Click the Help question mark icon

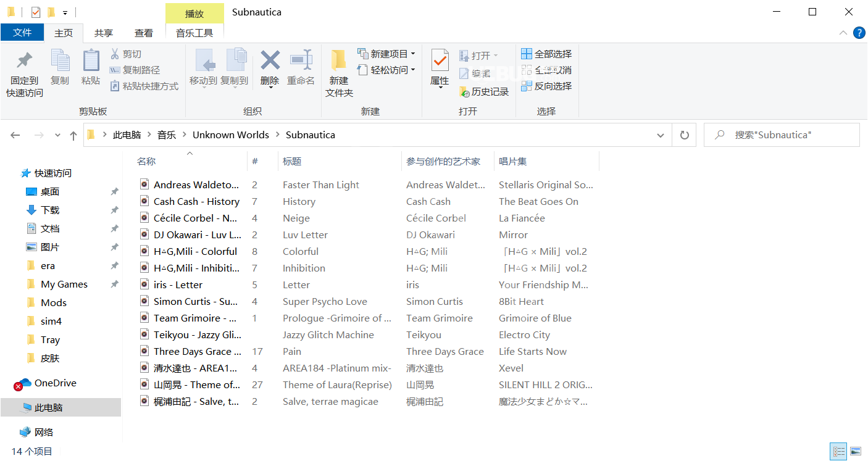point(859,33)
